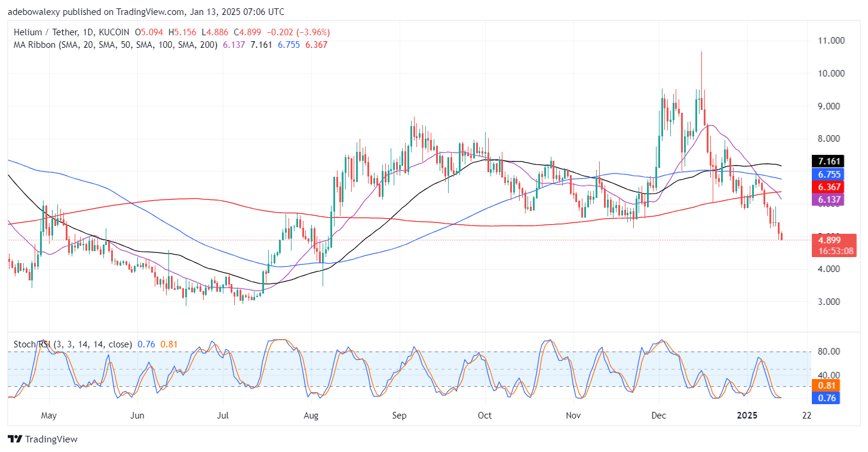868x452 pixels.
Task: Click the 6.367 red price label
Action: [829, 187]
